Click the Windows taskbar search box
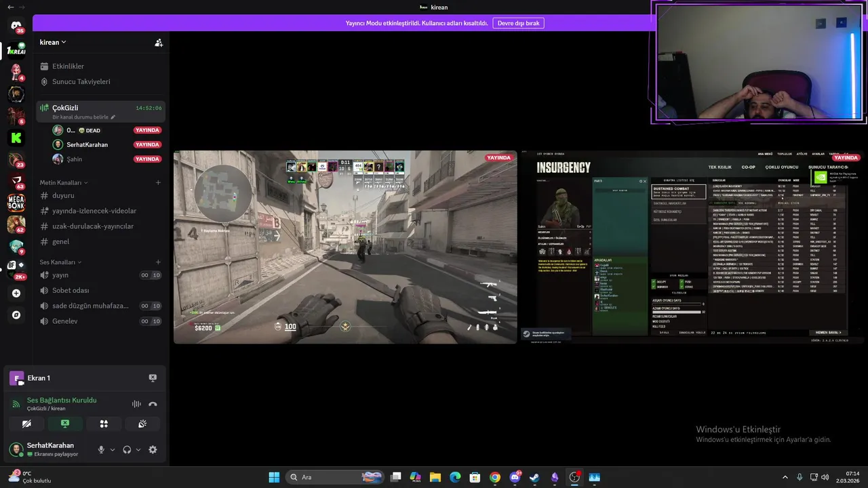The image size is (868, 488). pyautogui.click(x=335, y=477)
